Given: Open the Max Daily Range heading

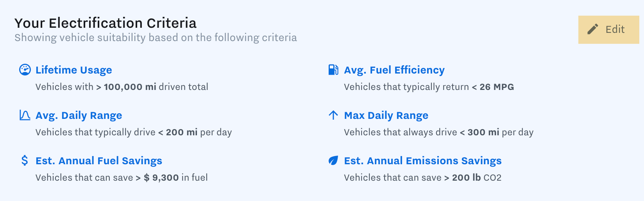Looking at the screenshot, I should [x=386, y=115].
